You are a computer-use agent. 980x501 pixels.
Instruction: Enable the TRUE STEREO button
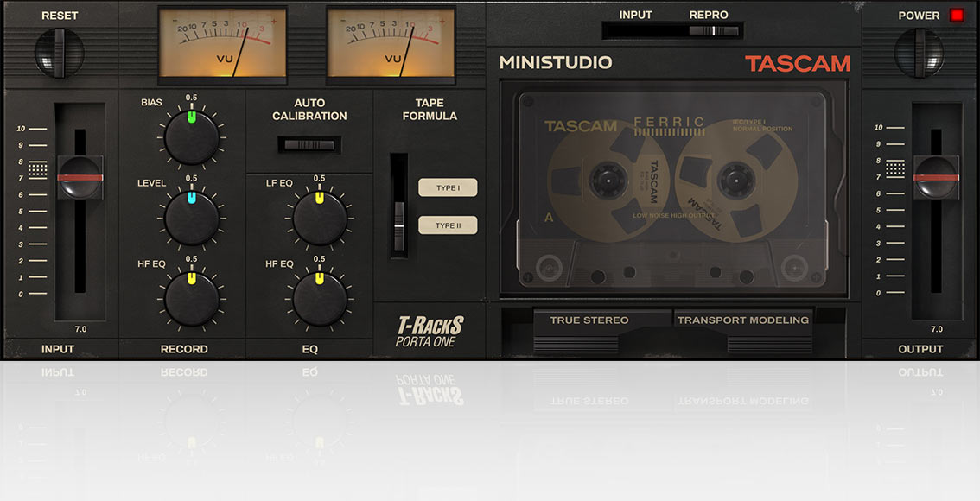(589, 320)
